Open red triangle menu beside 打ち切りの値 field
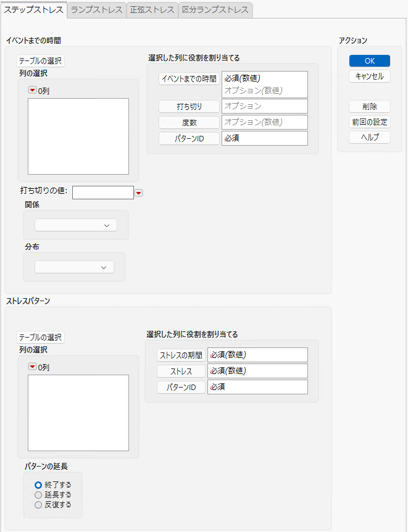The width and height of the screenshot is (408, 532). [138, 193]
